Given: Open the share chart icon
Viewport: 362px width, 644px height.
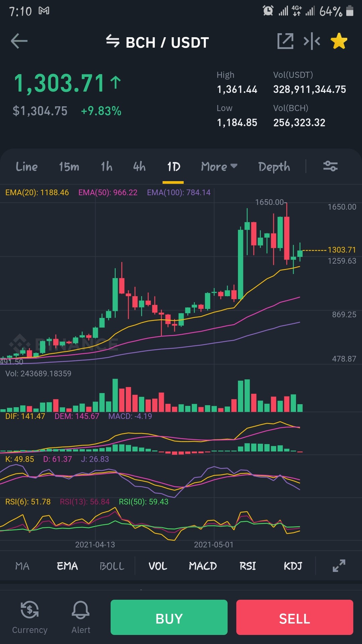Looking at the screenshot, I should 285,41.
